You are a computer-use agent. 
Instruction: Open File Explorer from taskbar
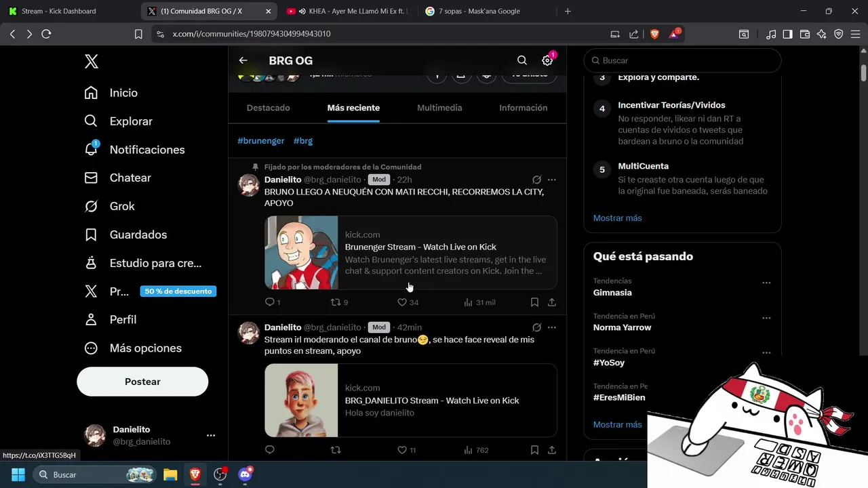point(170,474)
